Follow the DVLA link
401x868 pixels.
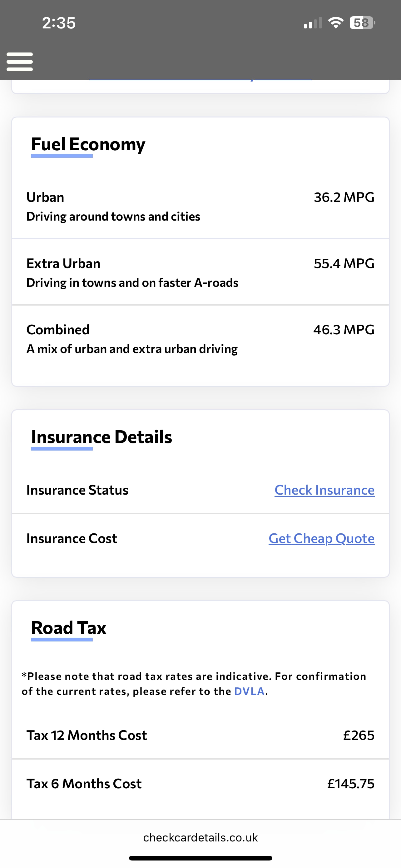click(x=249, y=691)
